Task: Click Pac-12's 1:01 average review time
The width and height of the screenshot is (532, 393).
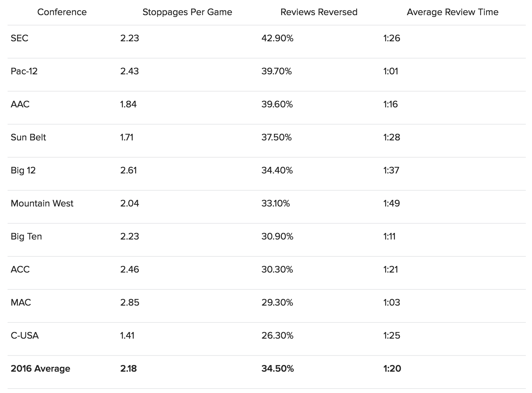Action: click(x=391, y=71)
